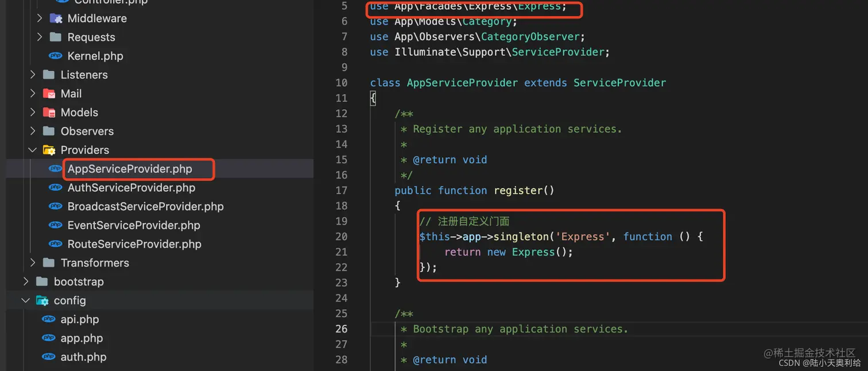
Task: Click the Middleware folder icon
Action: pyautogui.click(x=56, y=18)
